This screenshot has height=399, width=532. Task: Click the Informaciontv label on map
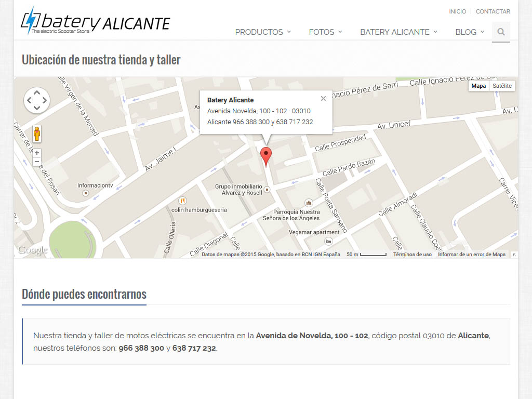(95, 185)
